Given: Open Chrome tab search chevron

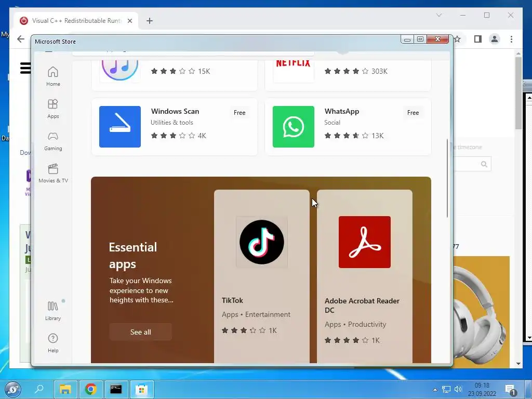Looking at the screenshot, I should click(438, 15).
